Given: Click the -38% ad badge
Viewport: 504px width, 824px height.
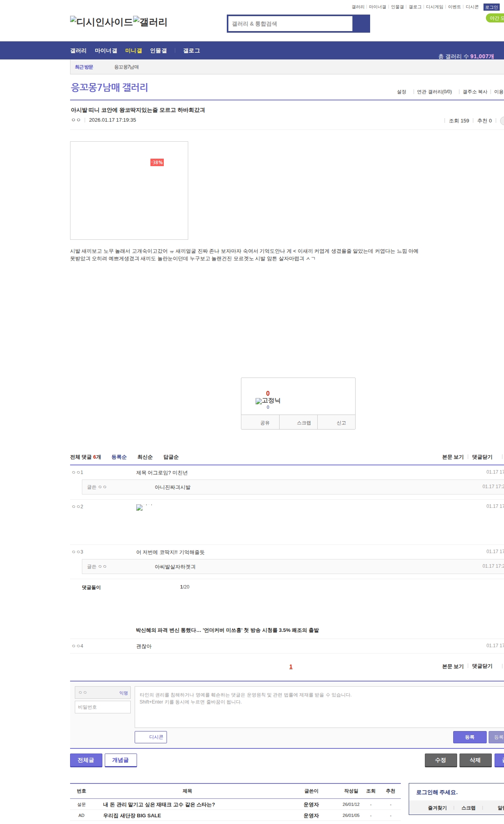Looking at the screenshot, I should [x=157, y=163].
